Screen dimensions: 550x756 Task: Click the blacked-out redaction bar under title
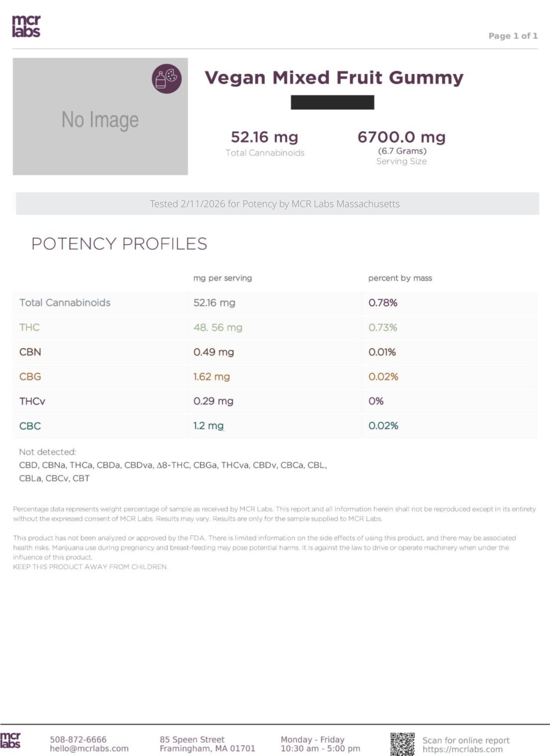click(x=332, y=102)
